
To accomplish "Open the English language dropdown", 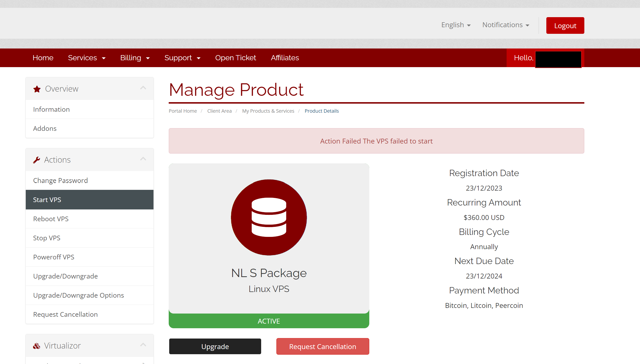I will click(x=456, y=25).
